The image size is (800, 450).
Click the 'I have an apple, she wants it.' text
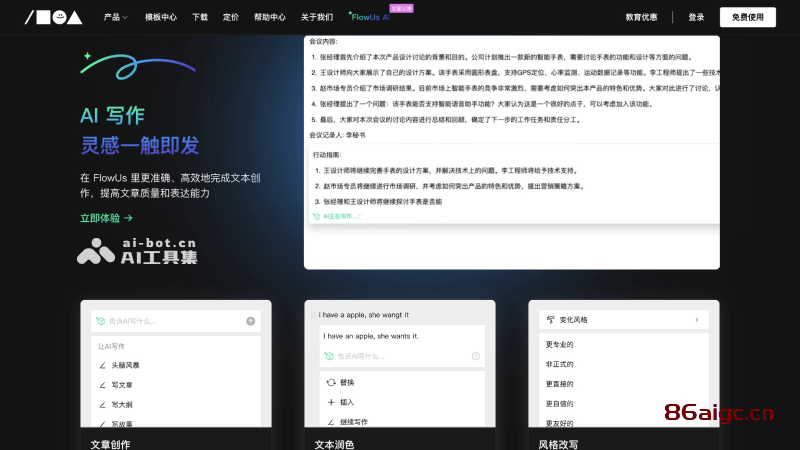[371, 336]
